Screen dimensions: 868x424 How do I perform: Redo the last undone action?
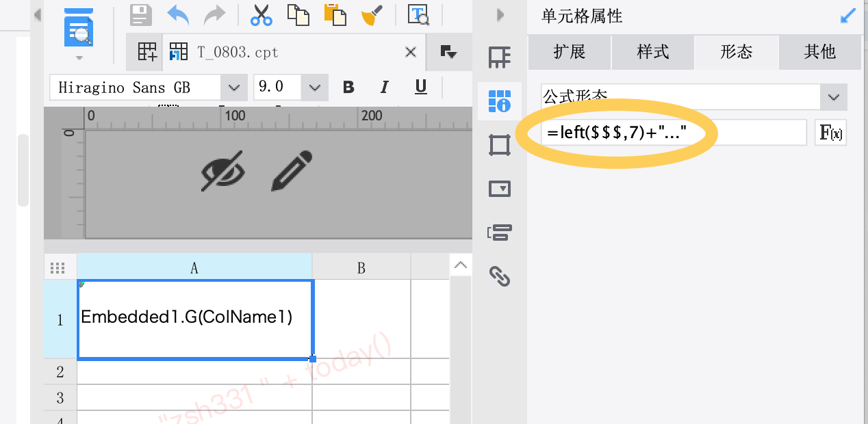[214, 14]
